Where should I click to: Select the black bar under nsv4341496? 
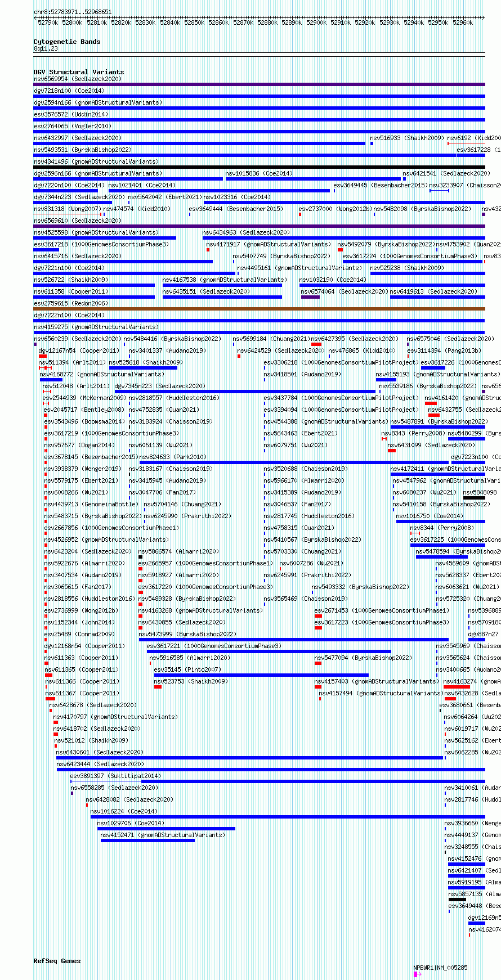(x=259, y=167)
